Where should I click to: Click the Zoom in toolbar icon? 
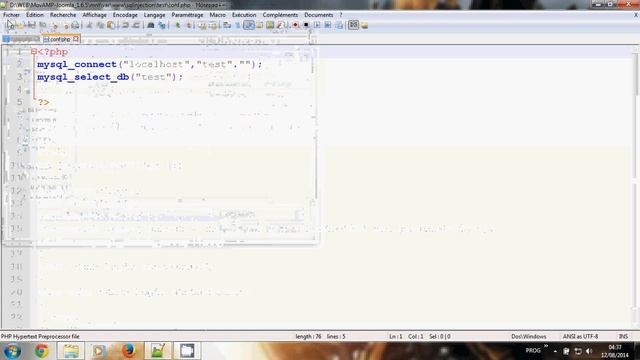point(178,25)
